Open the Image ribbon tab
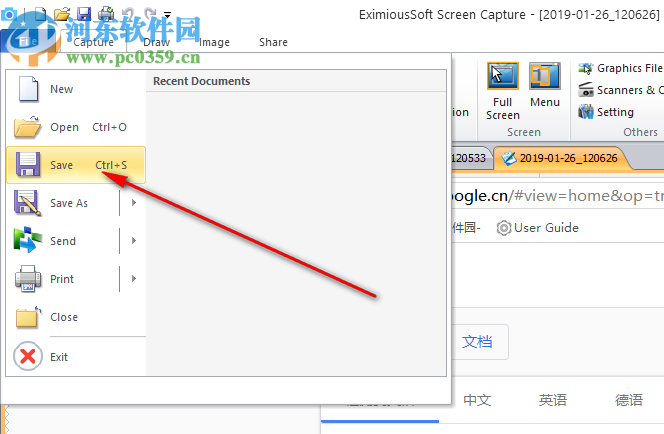Viewport: 664px width, 434px height. (214, 42)
